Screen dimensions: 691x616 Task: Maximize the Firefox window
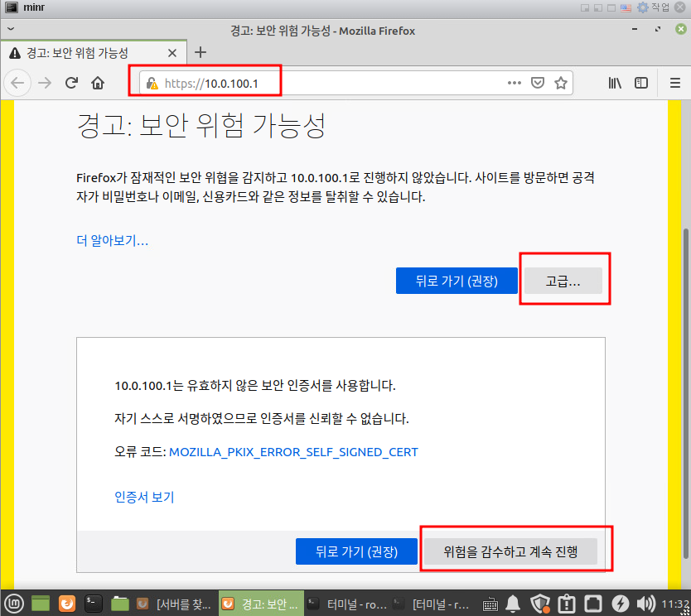point(658,29)
